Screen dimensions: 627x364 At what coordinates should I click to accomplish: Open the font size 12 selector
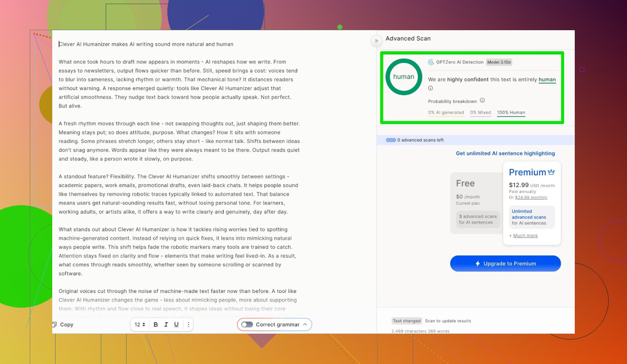click(140, 324)
